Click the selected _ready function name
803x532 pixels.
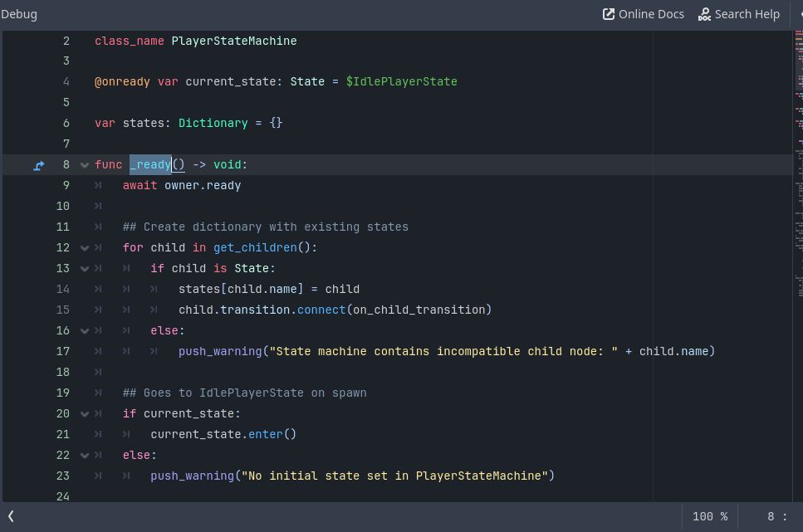150,165
